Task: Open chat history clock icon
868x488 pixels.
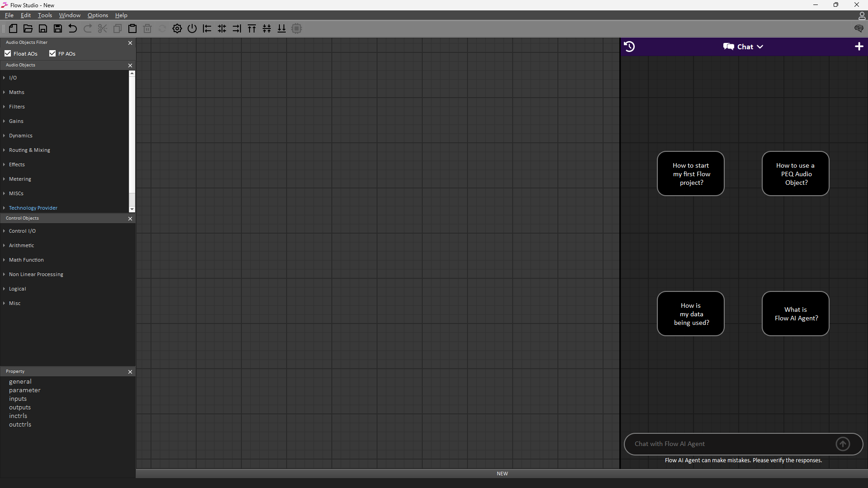Action: (x=629, y=47)
